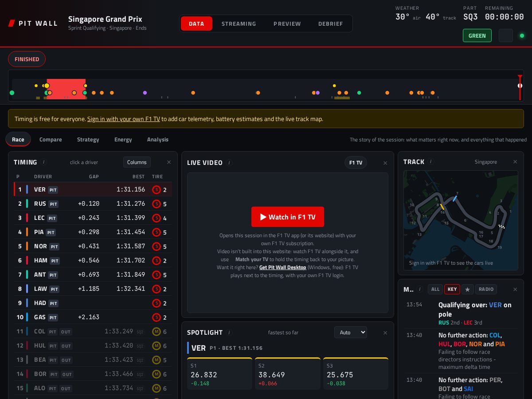532x399 pixels.
Task: Open info icon beside LIVE VIDEO
Action: [229, 163]
